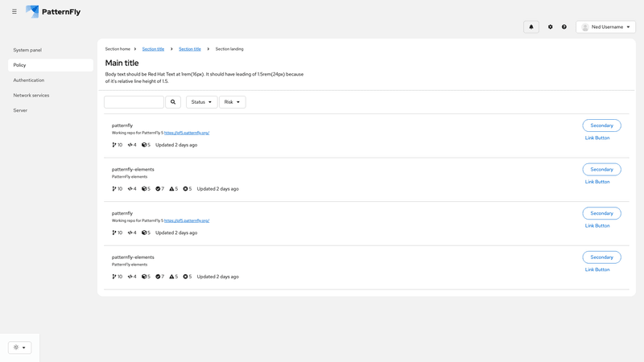Click Section home breadcrumb
Viewport: 644px width, 362px height.
click(x=118, y=49)
